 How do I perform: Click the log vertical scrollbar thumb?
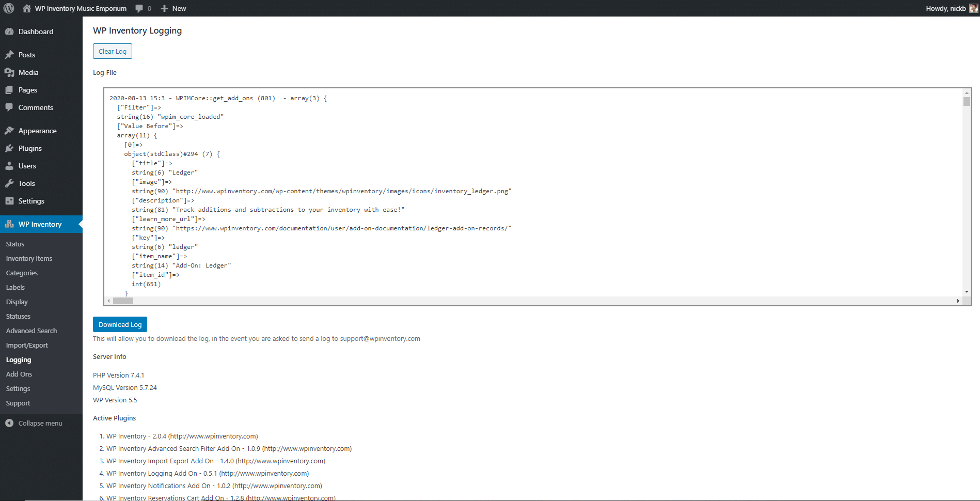pyautogui.click(x=967, y=101)
